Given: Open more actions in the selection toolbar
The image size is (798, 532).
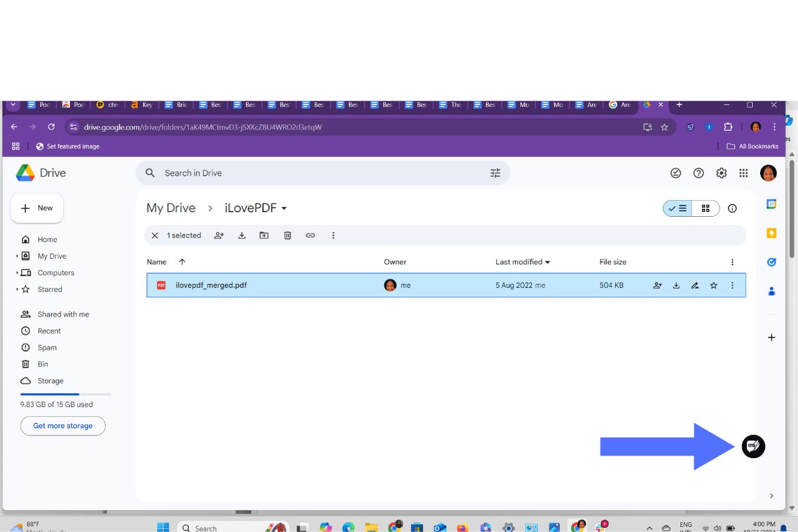Looking at the screenshot, I should [333, 235].
